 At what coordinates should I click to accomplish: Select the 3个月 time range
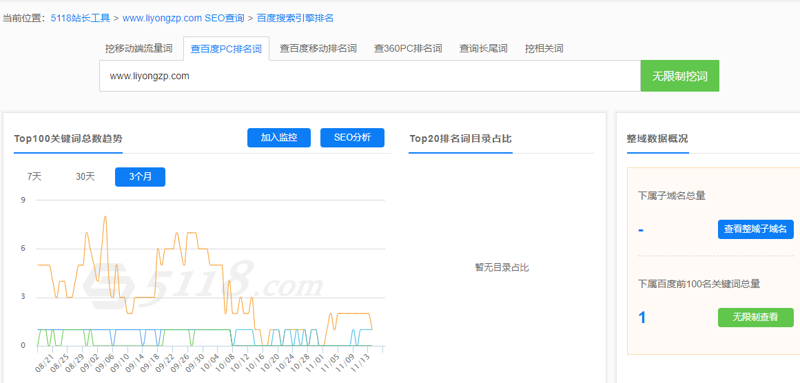click(x=140, y=177)
